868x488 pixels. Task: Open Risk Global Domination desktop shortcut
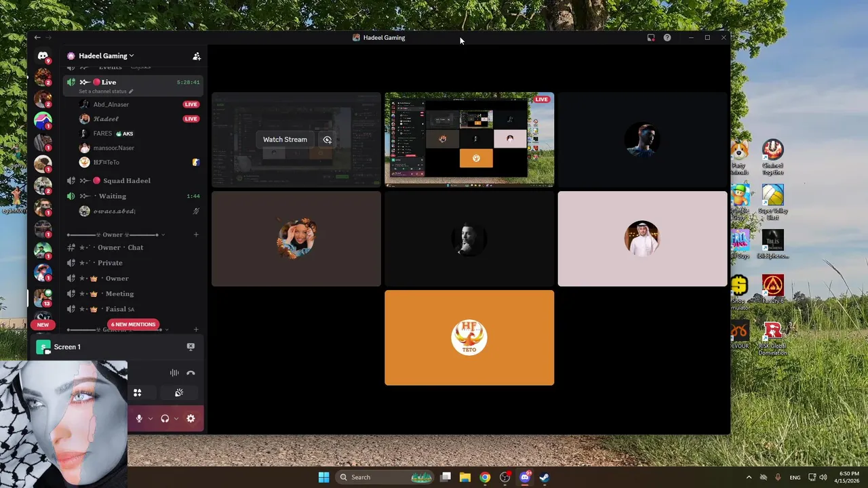pos(772,338)
